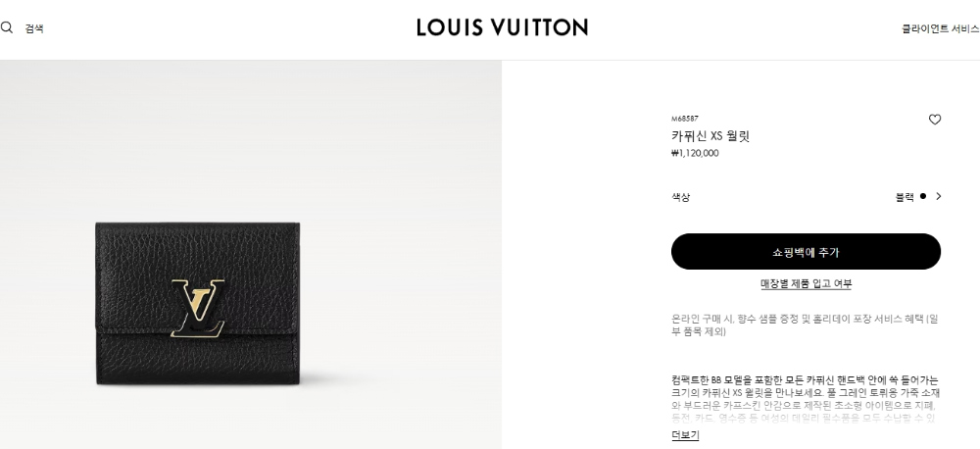Open the 색상 color selector row
This screenshot has height=449, width=980.
tap(807, 197)
